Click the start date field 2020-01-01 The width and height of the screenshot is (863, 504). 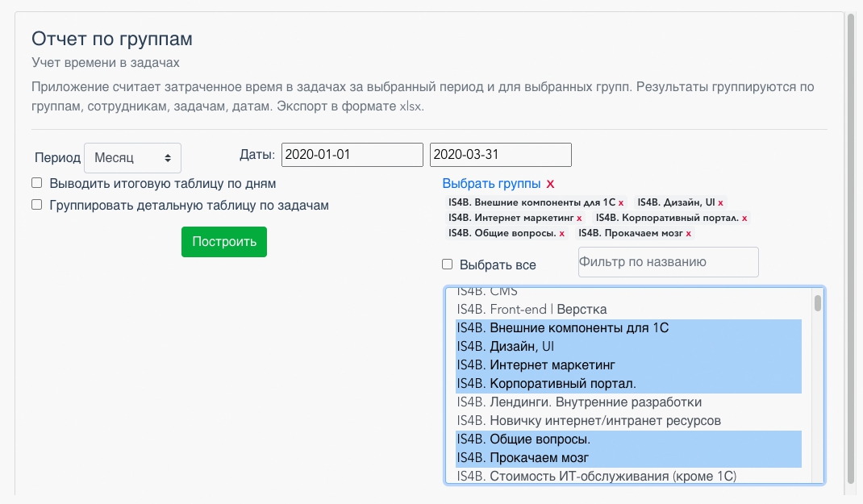[x=352, y=155]
